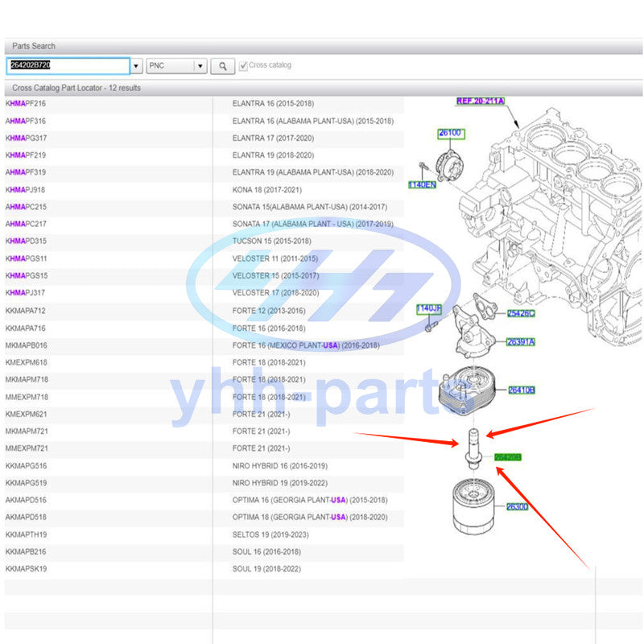Open the part number history dropdown arrow
The width and height of the screenshot is (644, 644).
[x=136, y=66]
